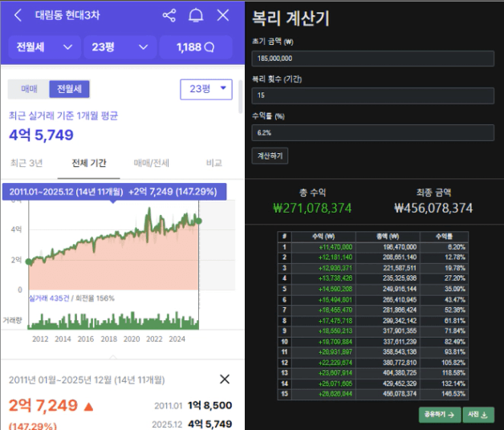Open the outlined 23평 size selector

[206, 89]
